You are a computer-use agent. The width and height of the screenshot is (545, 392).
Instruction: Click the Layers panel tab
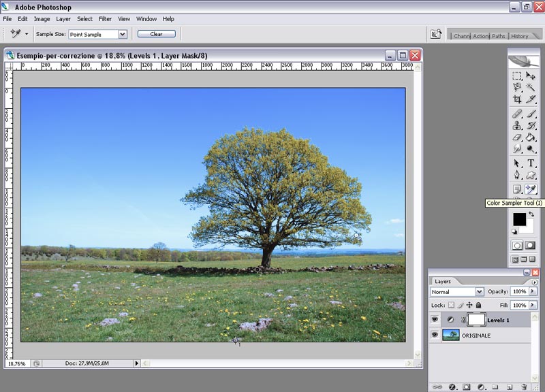click(443, 281)
